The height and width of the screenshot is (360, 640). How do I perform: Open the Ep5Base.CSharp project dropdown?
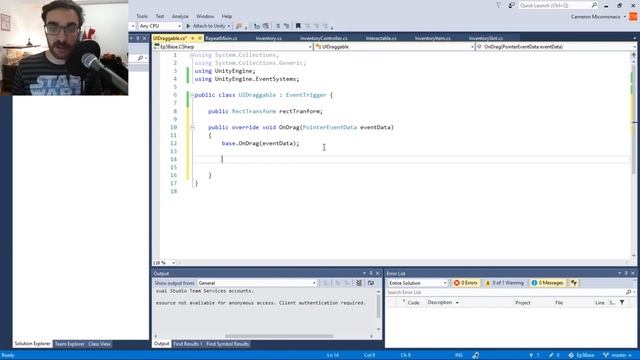pos(233,47)
